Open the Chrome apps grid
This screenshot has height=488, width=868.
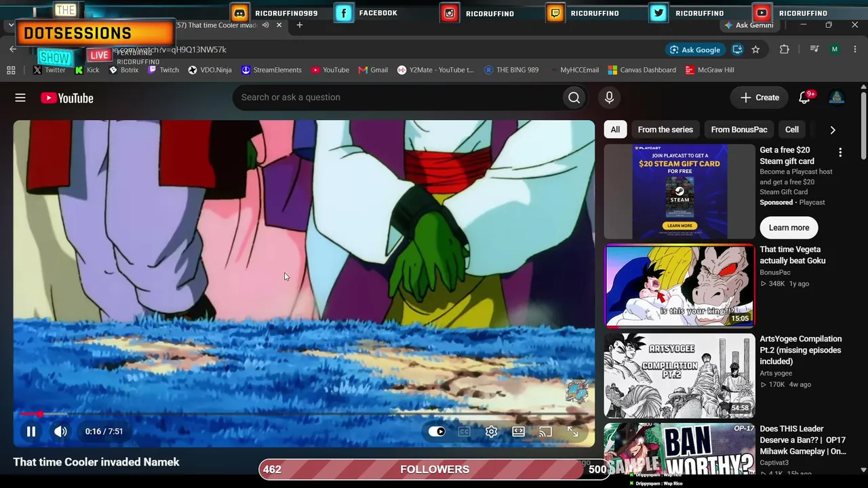point(11,70)
